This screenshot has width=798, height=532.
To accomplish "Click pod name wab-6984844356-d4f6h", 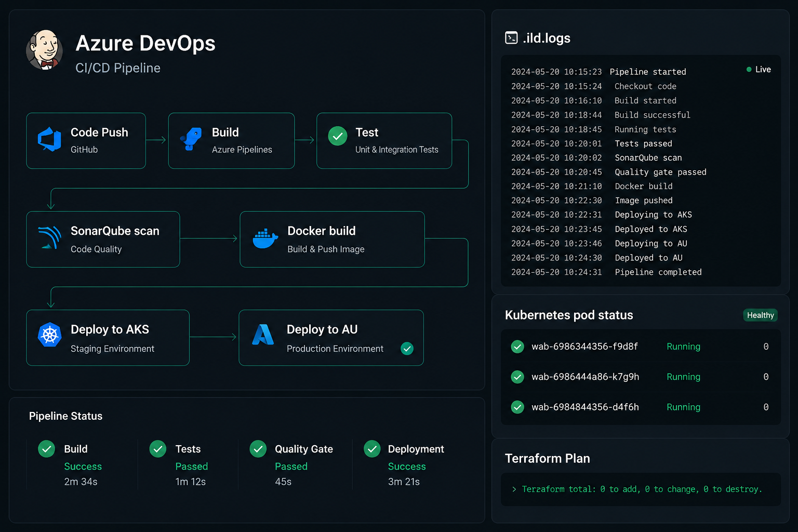I will pyautogui.click(x=585, y=407).
